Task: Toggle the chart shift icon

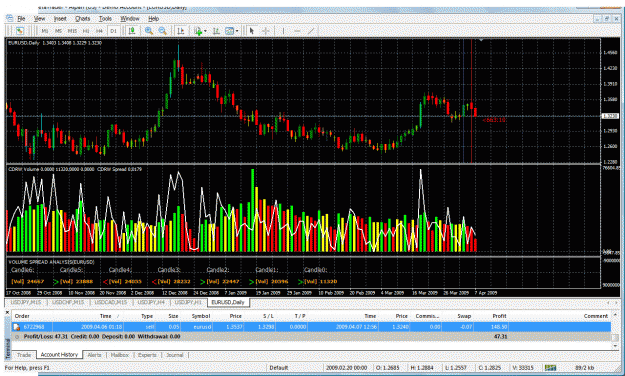Action: (x=181, y=31)
